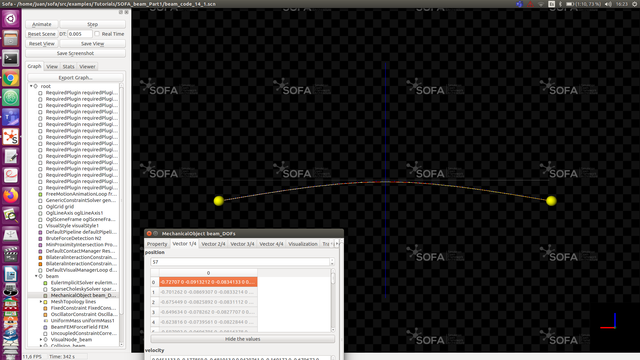Open the image viewer magnifier dock icon
This screenshot has height=360, width=640.
pyautogui.click(x=11, y=215)
